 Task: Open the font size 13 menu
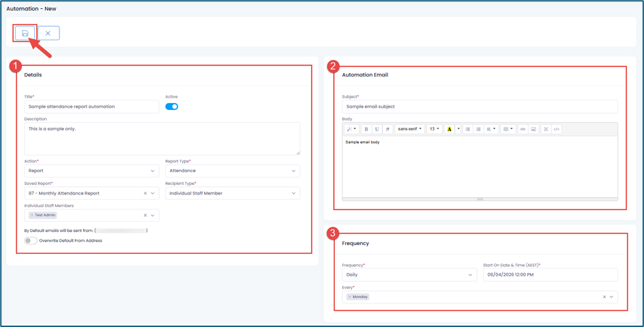434,129
